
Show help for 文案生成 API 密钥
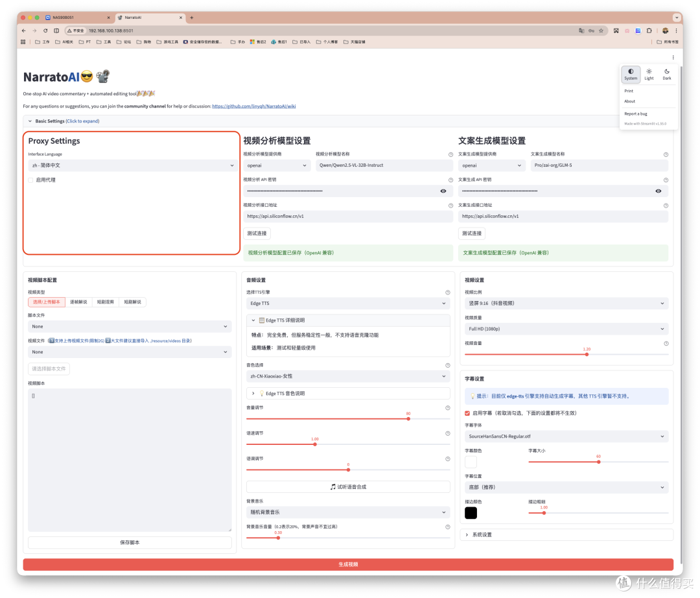click(x=666, y=180)
